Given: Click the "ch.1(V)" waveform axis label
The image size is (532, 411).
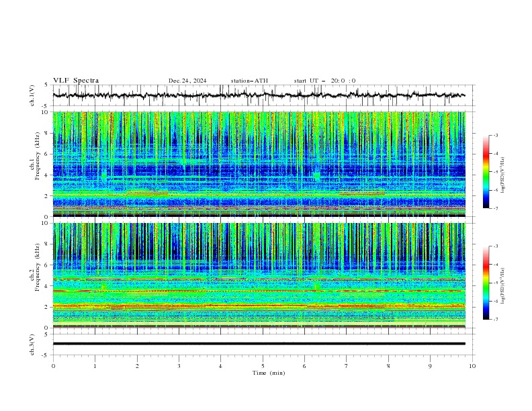Looking at the screenshot, I should [32, 95].
